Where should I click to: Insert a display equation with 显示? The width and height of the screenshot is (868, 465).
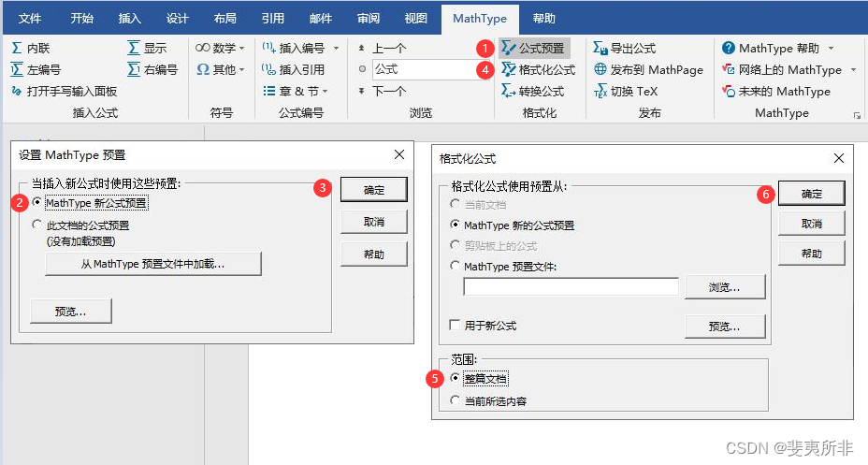point(147,48)
